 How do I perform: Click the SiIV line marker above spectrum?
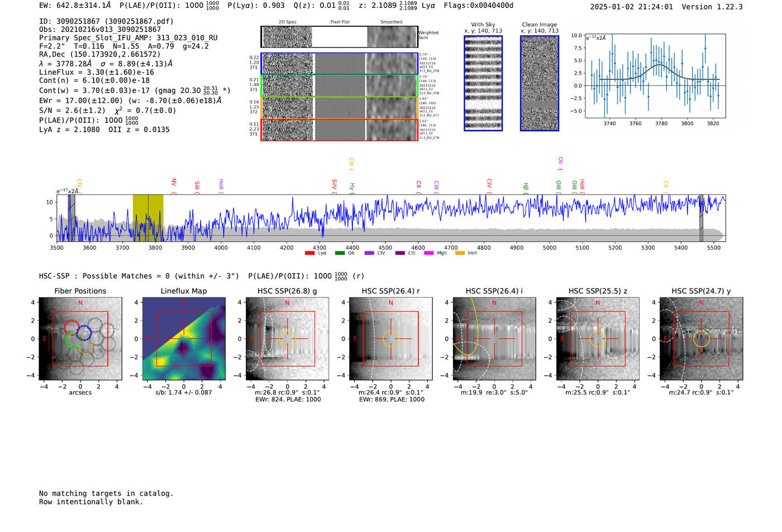point(334,186)
